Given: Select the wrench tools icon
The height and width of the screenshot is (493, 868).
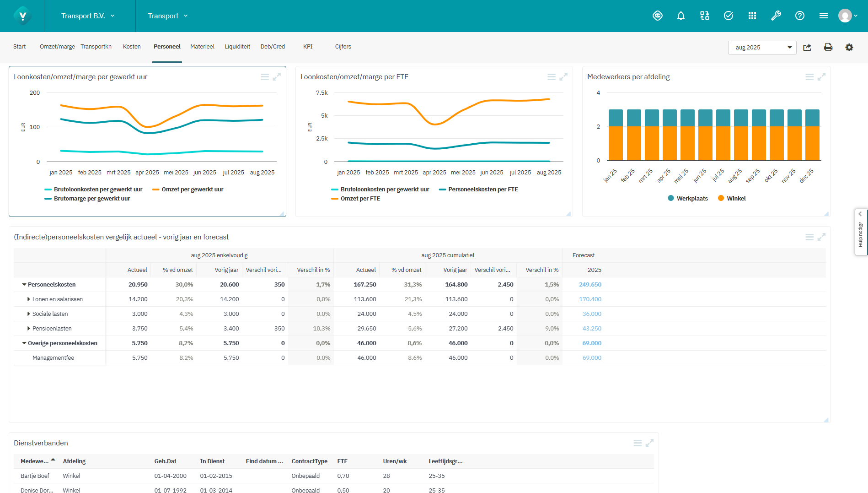Looking at the screenshot, I should 776,15.
